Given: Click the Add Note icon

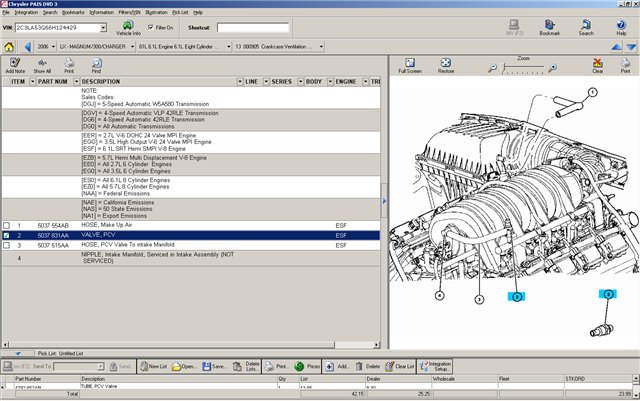Looking at the screenshot, I should [x=15, y=65].
